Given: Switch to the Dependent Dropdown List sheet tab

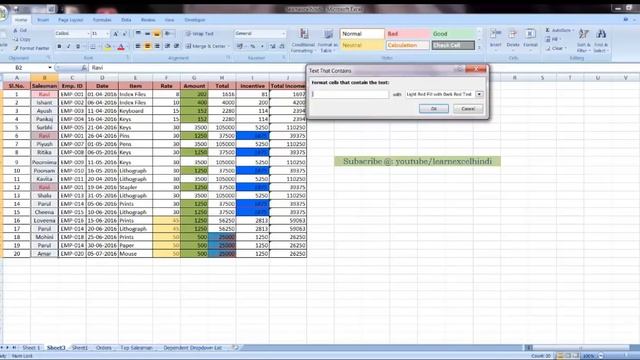Looking at the screenshot, I should pos(192,348).
